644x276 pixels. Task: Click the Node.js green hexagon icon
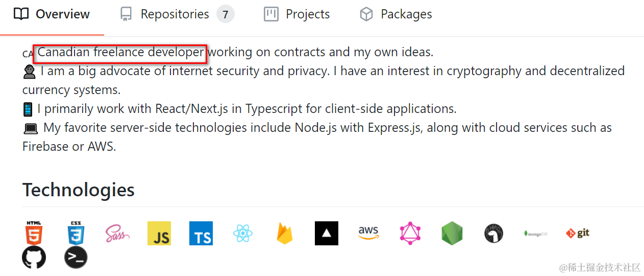452,234
